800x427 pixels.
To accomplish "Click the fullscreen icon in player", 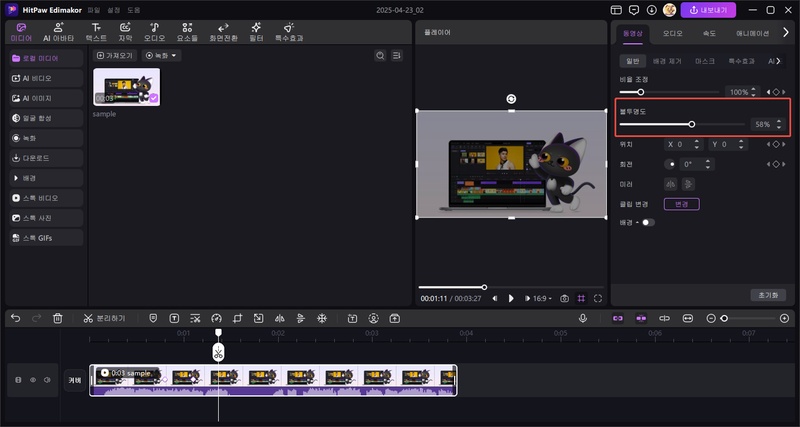I will coord(598,298).
